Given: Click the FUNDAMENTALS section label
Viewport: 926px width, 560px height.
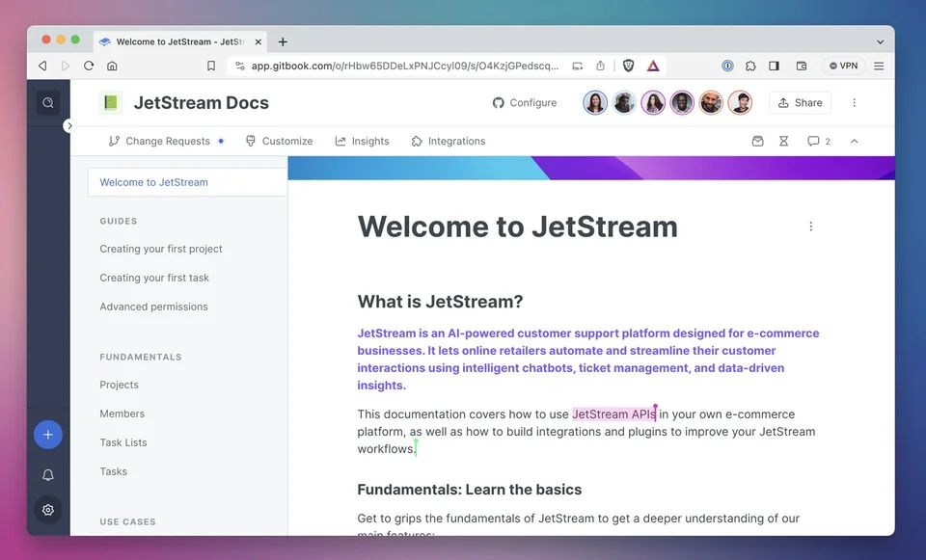Looking at the screenshot, I should [141, 357].
